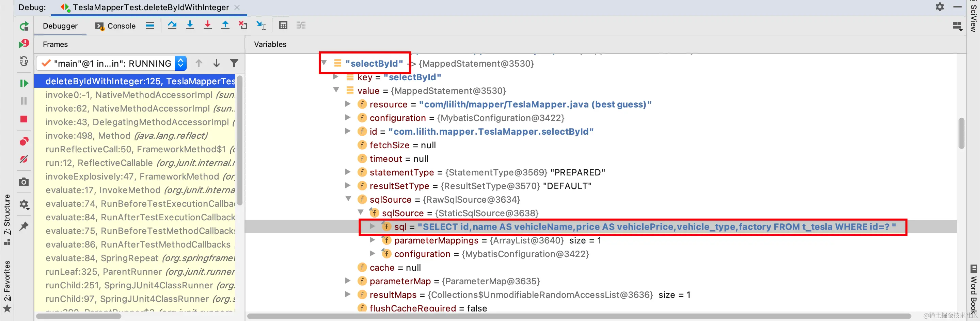Open the Word Book side panel
This screenshot has height=321, width=980.
973,288
